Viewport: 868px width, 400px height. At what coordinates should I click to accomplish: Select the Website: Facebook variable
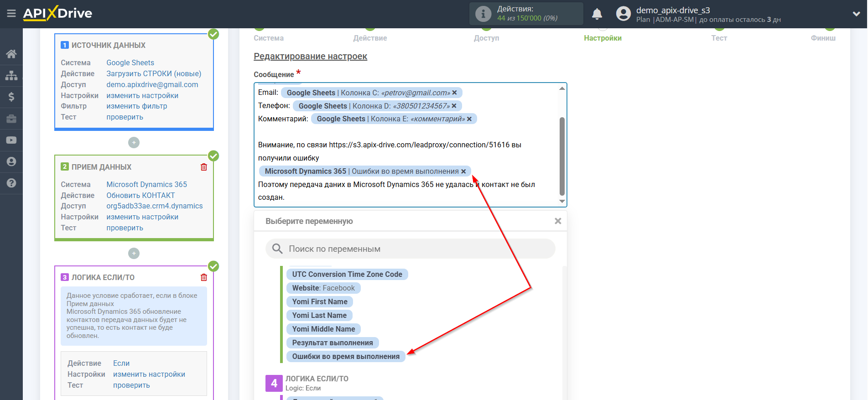[323, 288]
